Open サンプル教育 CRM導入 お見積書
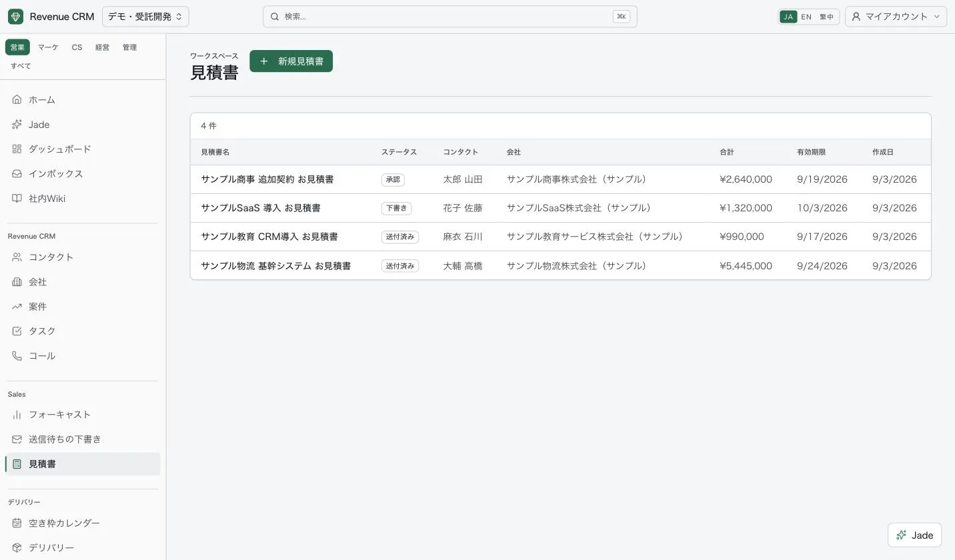This screenshot has height=560, width=955. click(269, 237)
